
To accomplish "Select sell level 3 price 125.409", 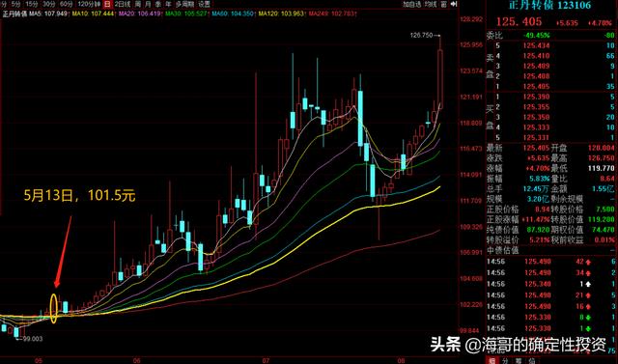I will coord(536,67).
